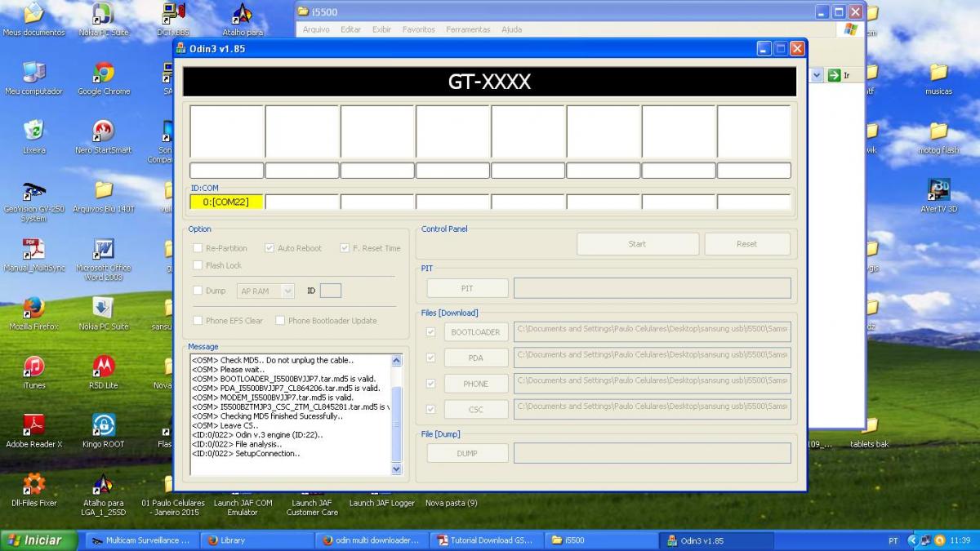Viewport: 980px width, 551px height.
Task: Launch GeoVision GV-250 System shortcut
Action: [33, 201]
